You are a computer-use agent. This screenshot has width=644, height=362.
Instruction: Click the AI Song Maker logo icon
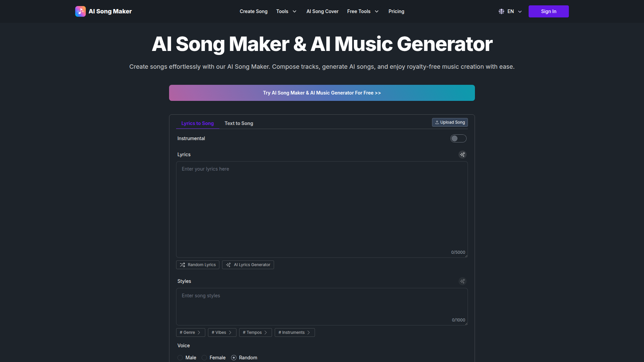80,11
